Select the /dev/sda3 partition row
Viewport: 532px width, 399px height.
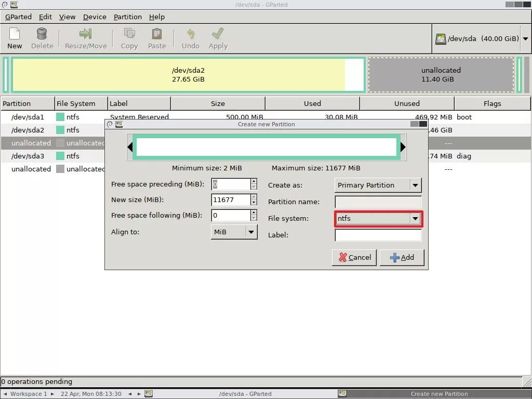(x=265, y=156)
